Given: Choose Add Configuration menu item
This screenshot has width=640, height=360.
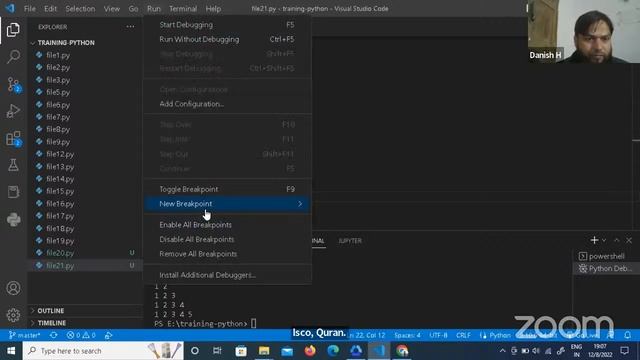Looking at the screenshot, I should tap(227, 104).
